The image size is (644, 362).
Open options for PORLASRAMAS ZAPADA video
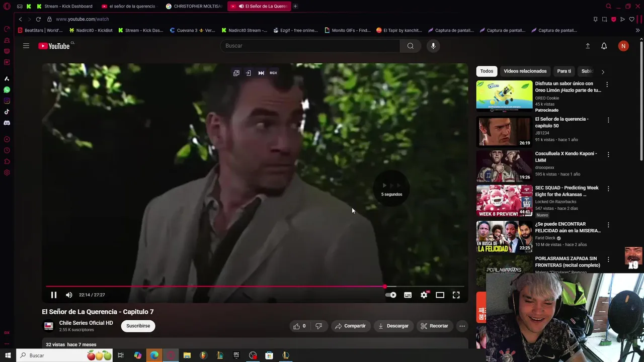[x=608, y=259]
